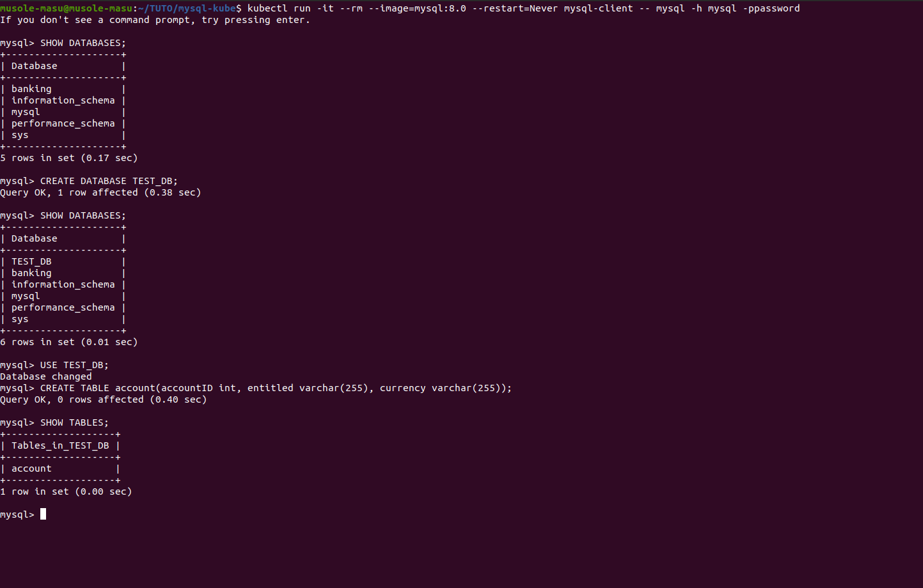Click the blue ~/TUTO/mysql-kube path
Viewport: 923px width, 588px height.
187,8
